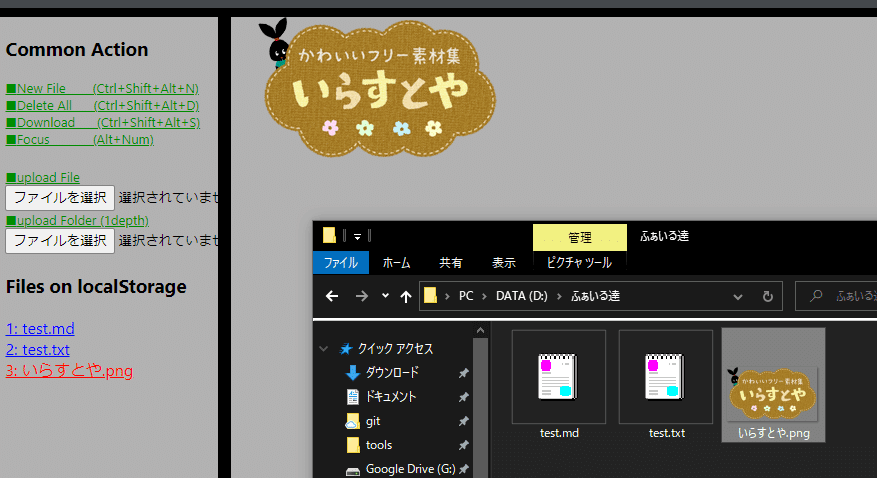Refresh the folder with the refresh icon

(x=768, y=296)
